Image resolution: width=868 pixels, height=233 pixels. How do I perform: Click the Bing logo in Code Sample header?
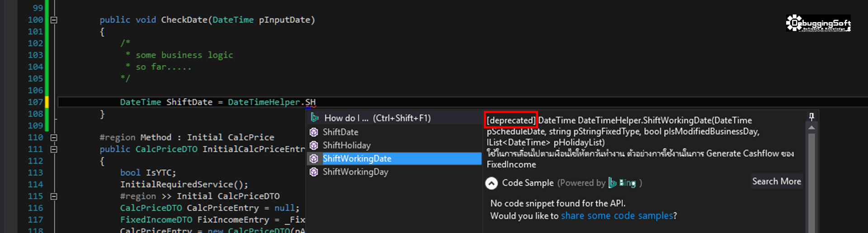pos(622,183)
